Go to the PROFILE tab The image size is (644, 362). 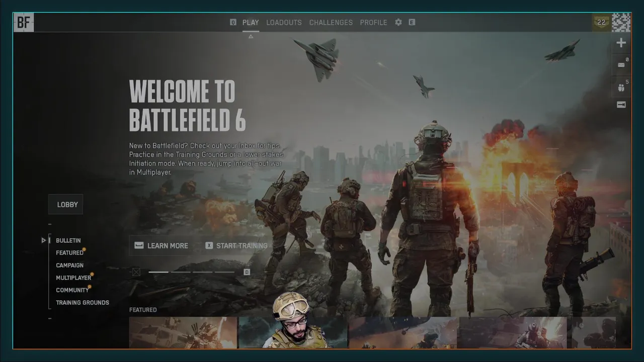tap(373, 22)
